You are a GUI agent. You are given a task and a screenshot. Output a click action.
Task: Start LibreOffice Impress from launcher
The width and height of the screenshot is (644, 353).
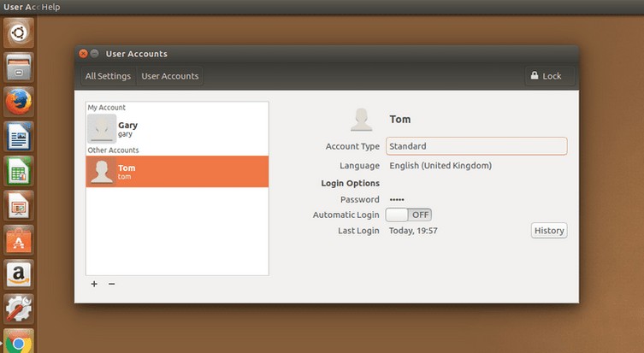tap(19, 205)
